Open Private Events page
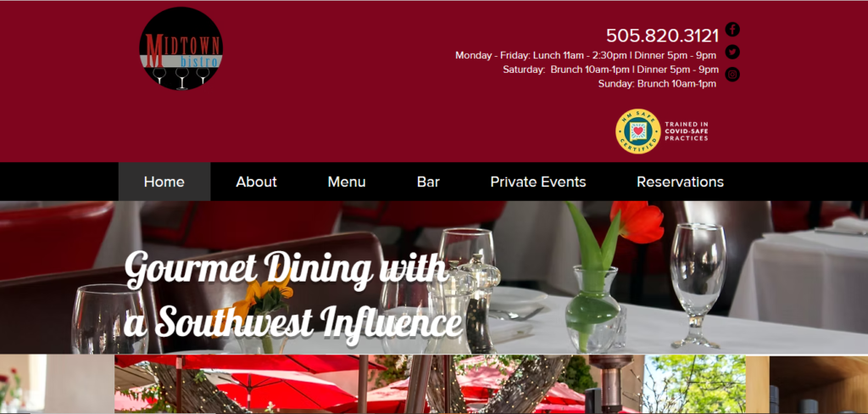 pos(538,182)
